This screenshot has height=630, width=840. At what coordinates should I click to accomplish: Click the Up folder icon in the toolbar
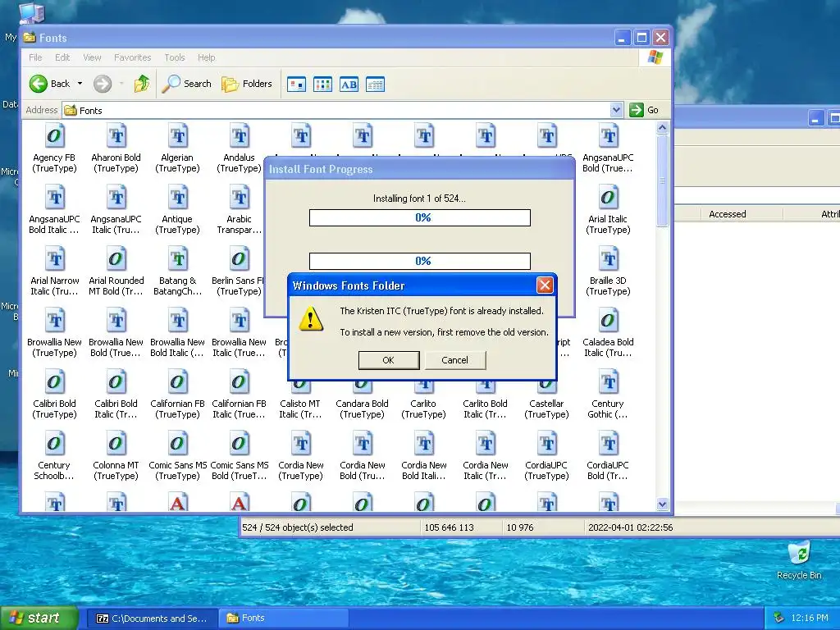point(142,84)
